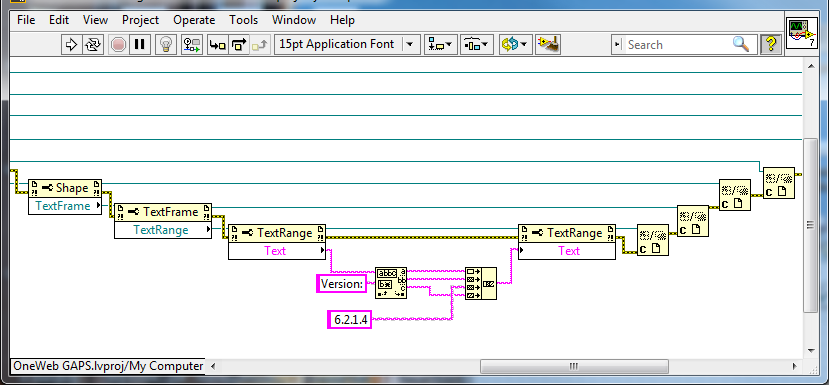Click Step Over button
The image size is (829, 385).
coord(239,44)
